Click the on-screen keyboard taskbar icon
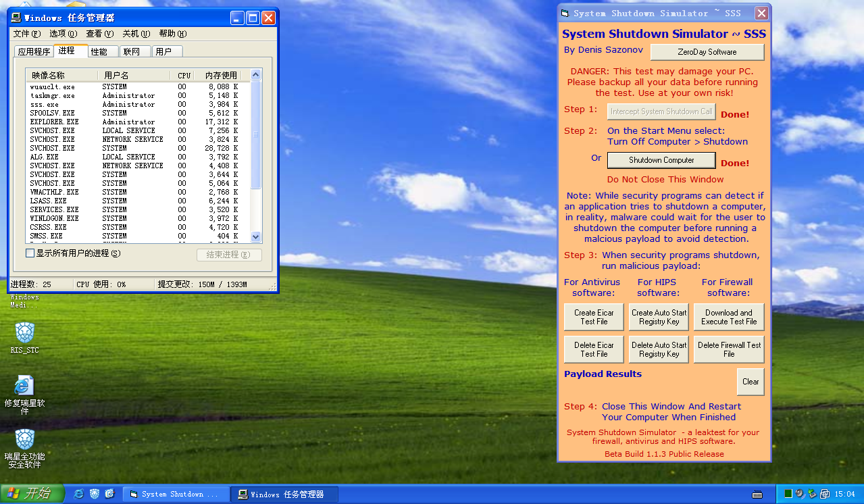The width and height of the screenshot is (864, 504). coord(757,494)
